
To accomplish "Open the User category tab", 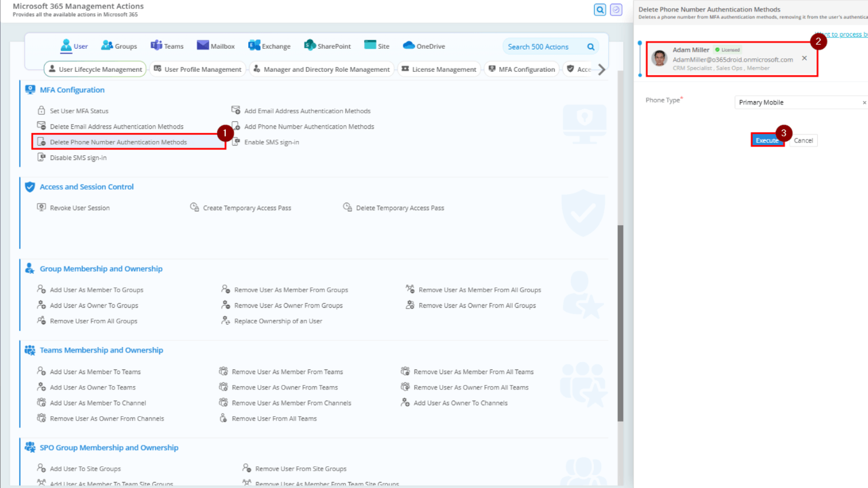I will (x=75, y=46).
